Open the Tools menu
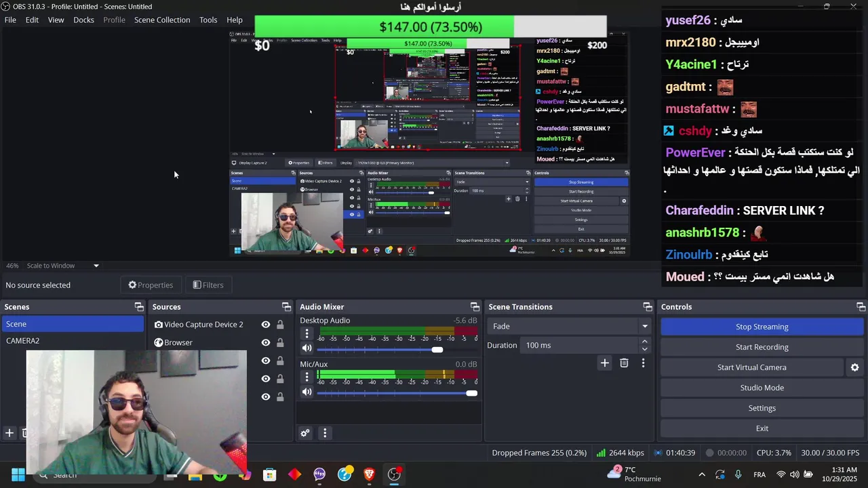This screenshot has width=868, height=488. point(208,20)
